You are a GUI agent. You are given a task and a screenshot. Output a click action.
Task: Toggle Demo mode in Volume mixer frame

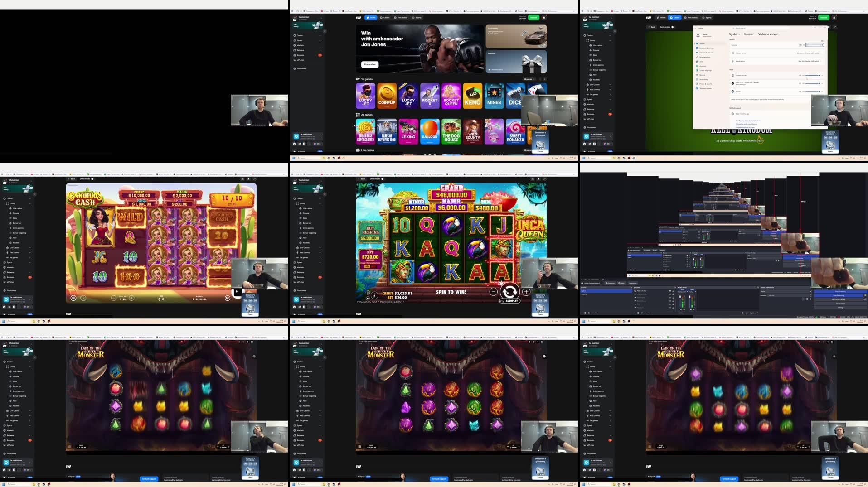(673, 27)
